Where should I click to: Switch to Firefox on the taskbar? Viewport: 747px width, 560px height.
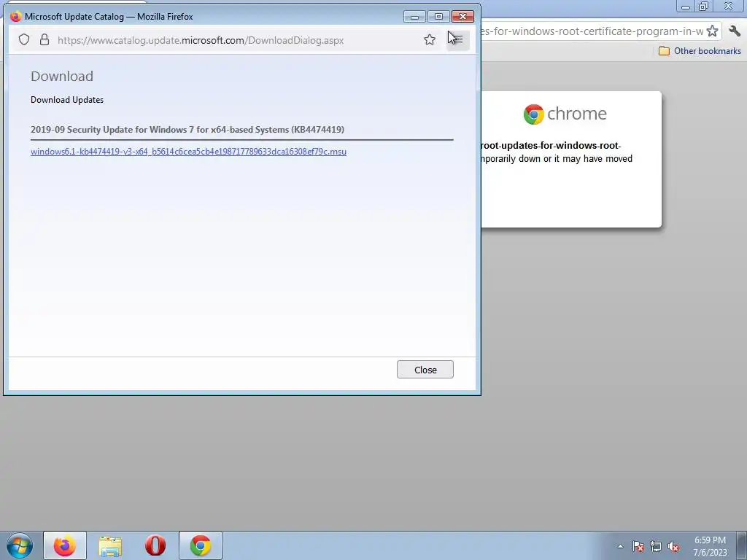[65, 545]
